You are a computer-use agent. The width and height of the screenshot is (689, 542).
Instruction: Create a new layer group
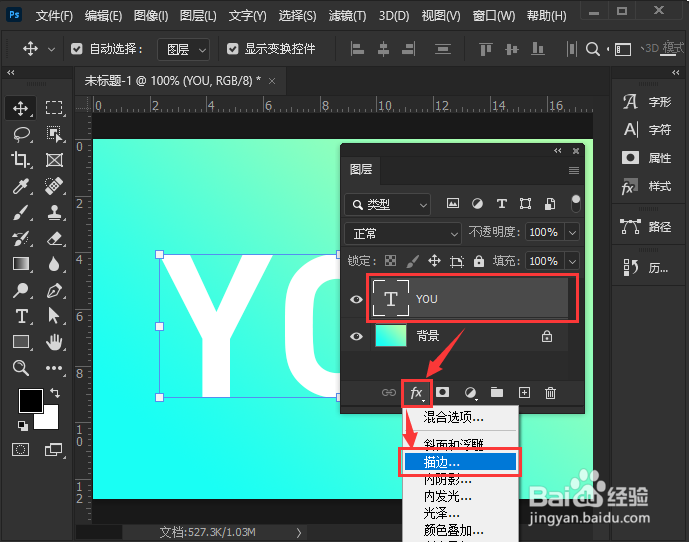pos(497,392)
